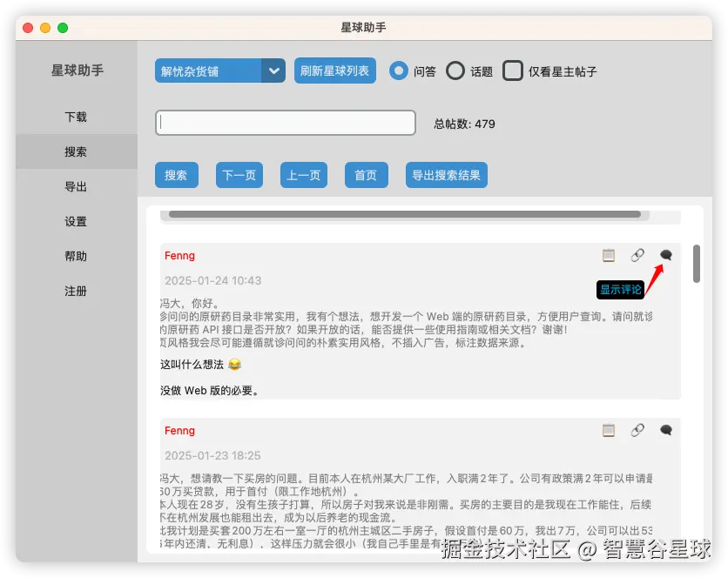The image size is (728, 578).
Task: Switch to the 设置 sidebar section
Action: point(76,221)
